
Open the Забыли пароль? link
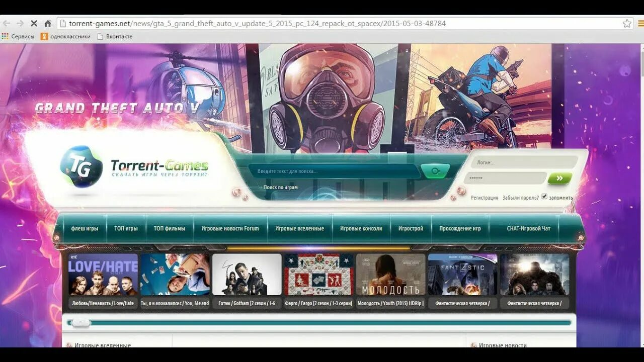coord(520,198)
